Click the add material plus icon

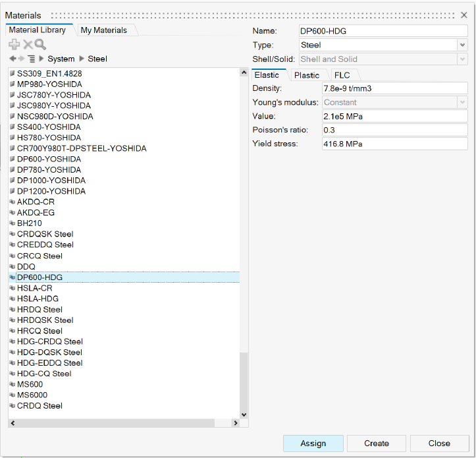(14, 44)
